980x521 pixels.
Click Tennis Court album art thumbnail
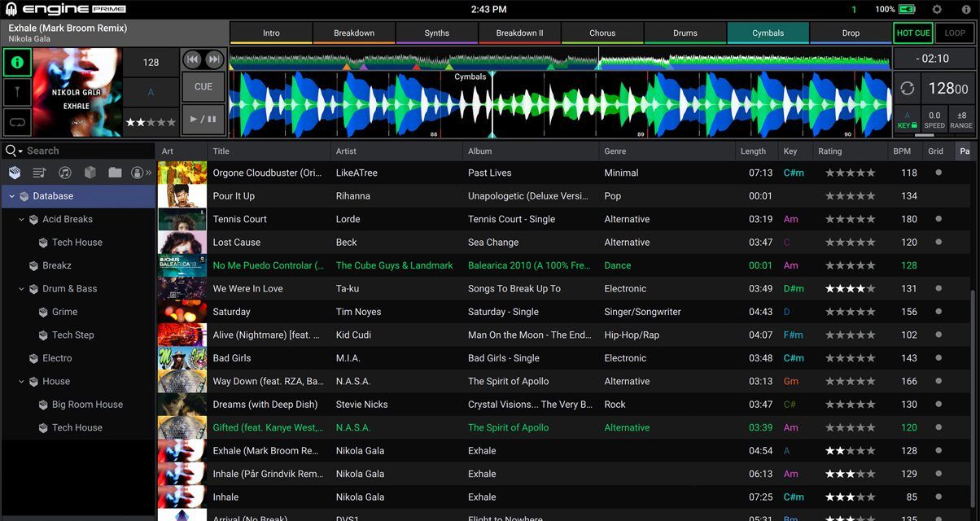pyautogui.click(x=182, y=220)
